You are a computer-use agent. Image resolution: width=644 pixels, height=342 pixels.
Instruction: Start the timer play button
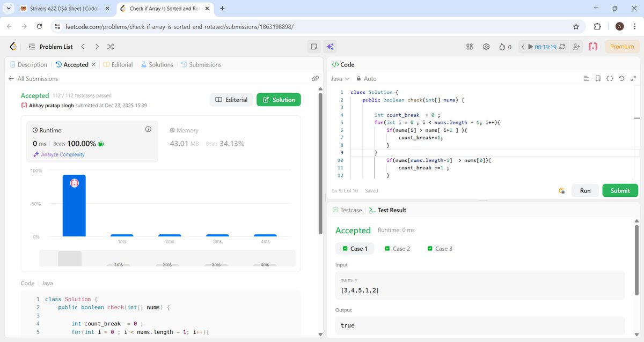point(530,47)
